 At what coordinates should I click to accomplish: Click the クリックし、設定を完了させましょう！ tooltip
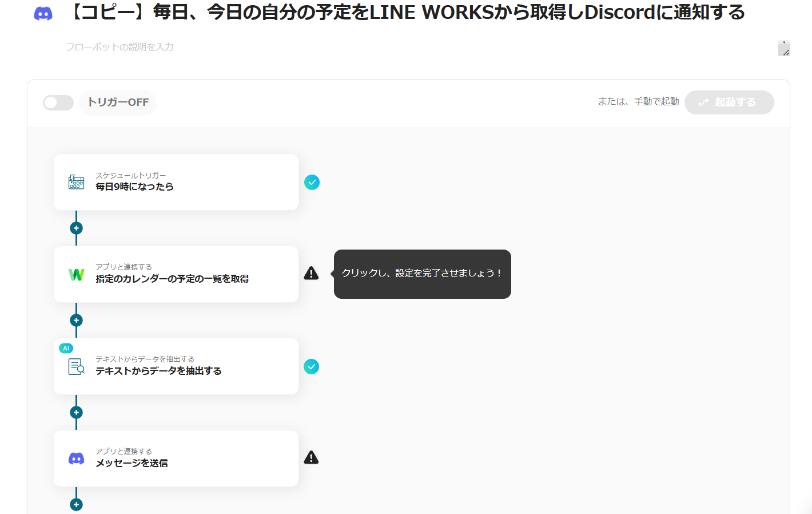coord(423,274)
